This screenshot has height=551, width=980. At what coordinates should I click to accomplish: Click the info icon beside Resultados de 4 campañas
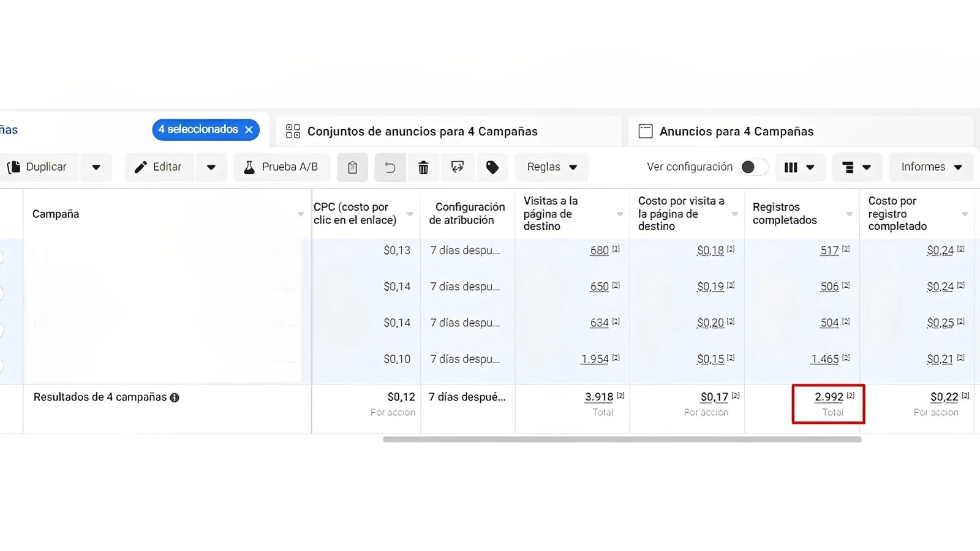coord(175,398)
